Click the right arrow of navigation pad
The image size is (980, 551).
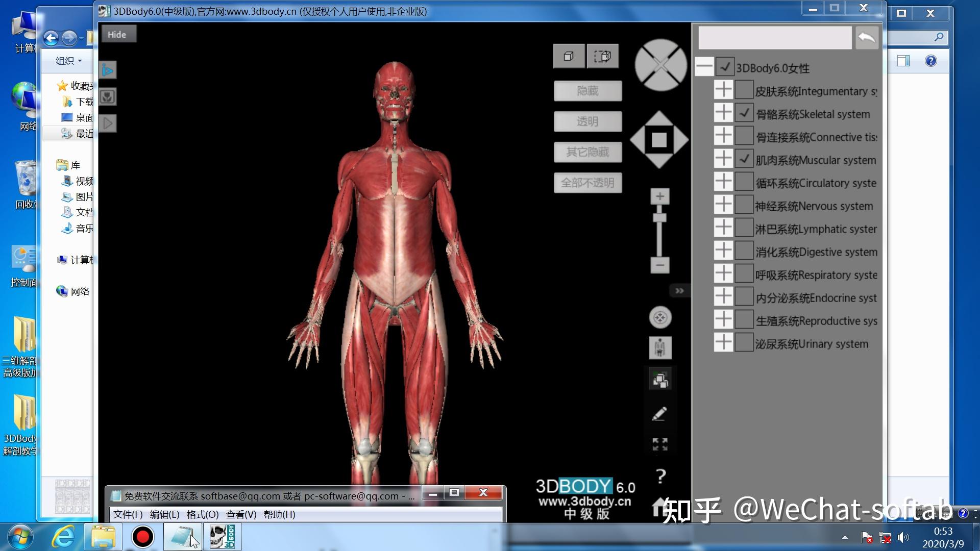click(681, 140)
